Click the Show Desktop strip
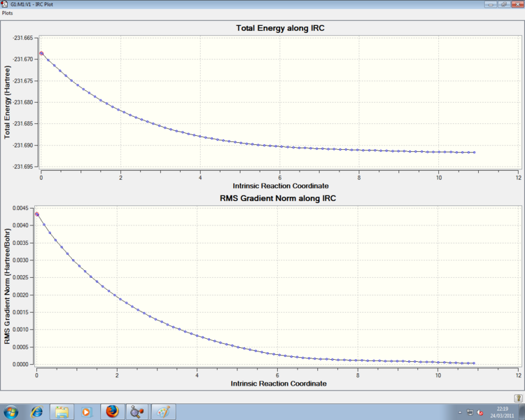 [x=523, y=412]
